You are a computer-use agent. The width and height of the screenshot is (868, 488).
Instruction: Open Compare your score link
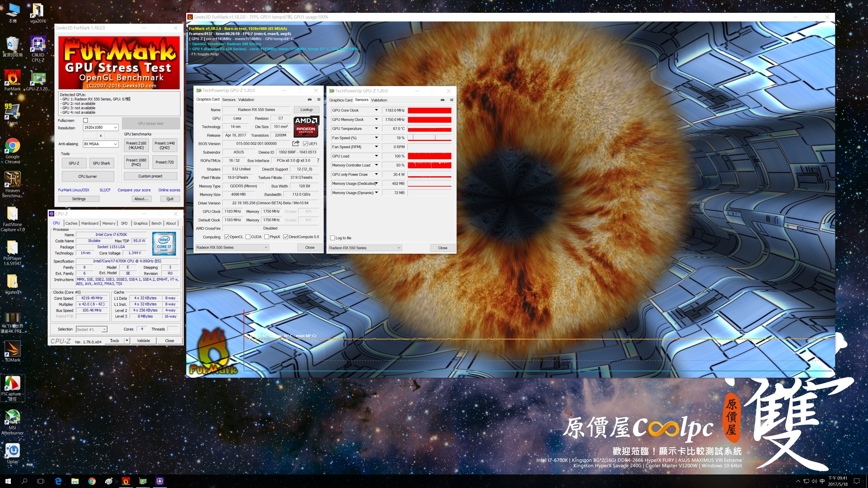point(134,190)
